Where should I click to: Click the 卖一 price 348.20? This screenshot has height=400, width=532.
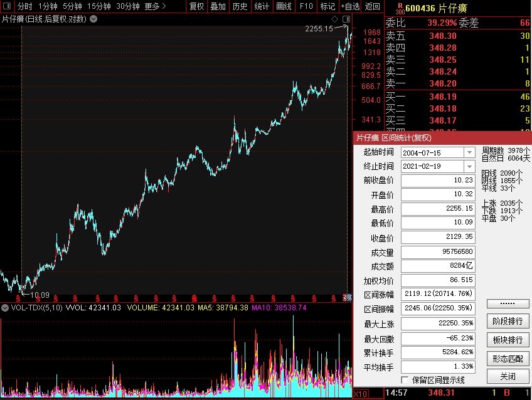tap(443, 83)
